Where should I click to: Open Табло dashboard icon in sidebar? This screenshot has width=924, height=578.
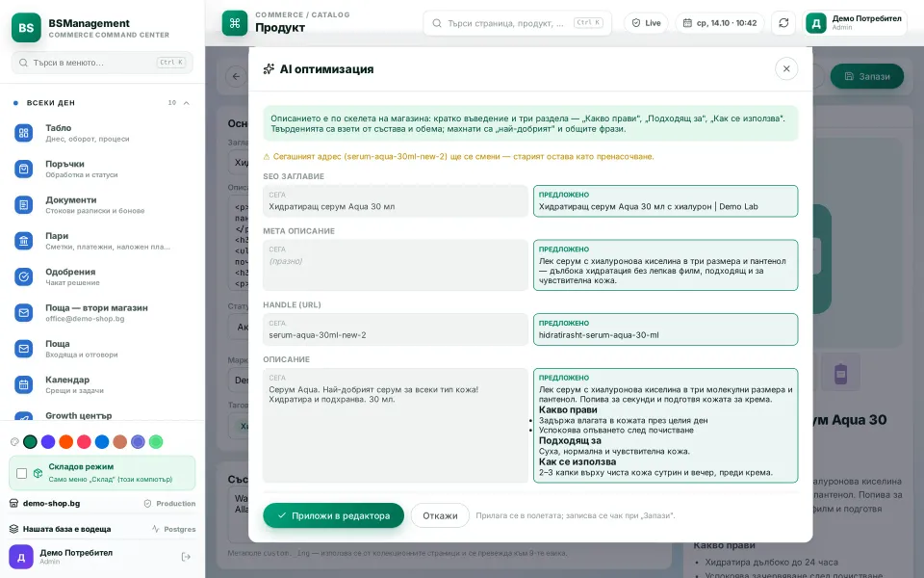point(23,133)
